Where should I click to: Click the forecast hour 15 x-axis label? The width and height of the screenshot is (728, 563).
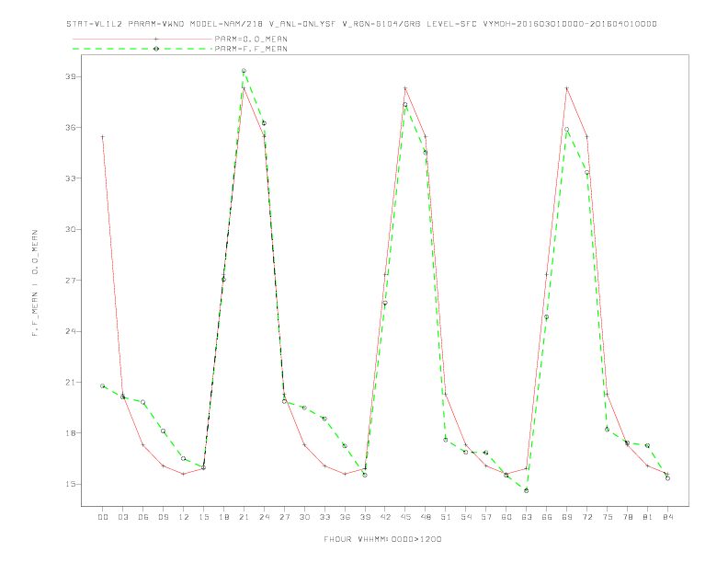(203, 517)
